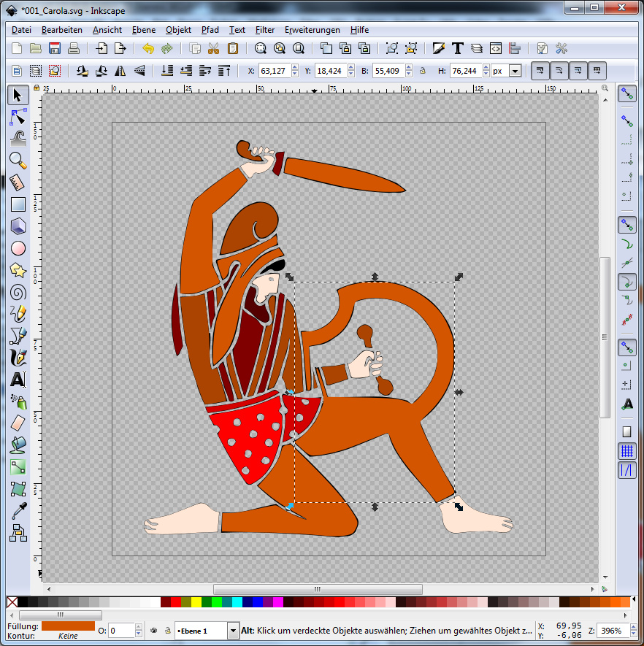Click the Save document icon

54,49
